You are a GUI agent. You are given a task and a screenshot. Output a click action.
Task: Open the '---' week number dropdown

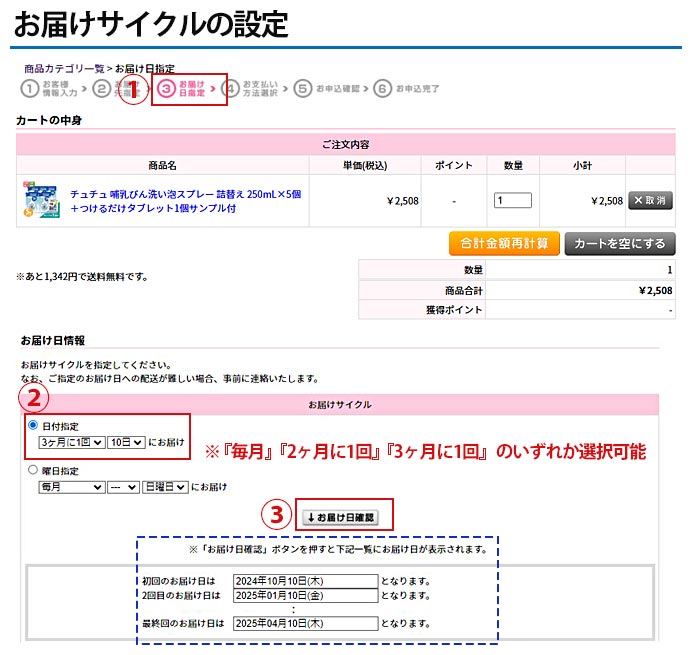click(x=124, y=487)
